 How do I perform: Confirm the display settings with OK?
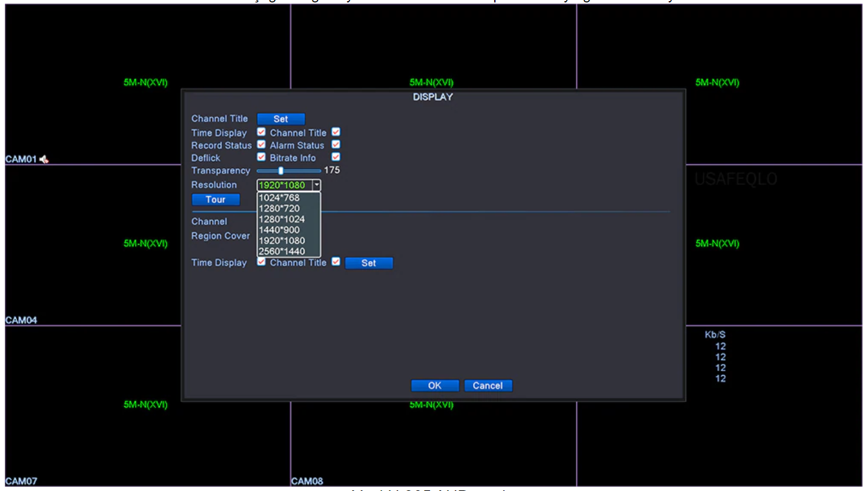click(x=435, y=386)
